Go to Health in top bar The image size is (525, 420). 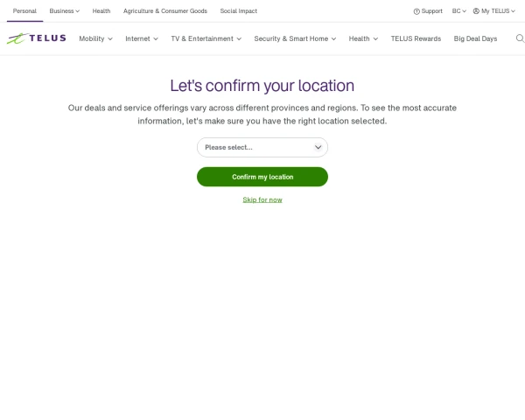[x=101, y=11]
